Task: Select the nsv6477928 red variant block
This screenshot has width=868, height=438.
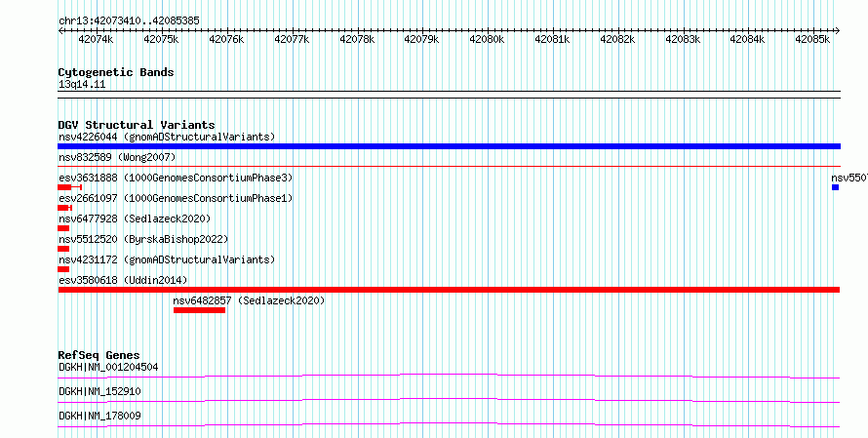Action: 63,228
